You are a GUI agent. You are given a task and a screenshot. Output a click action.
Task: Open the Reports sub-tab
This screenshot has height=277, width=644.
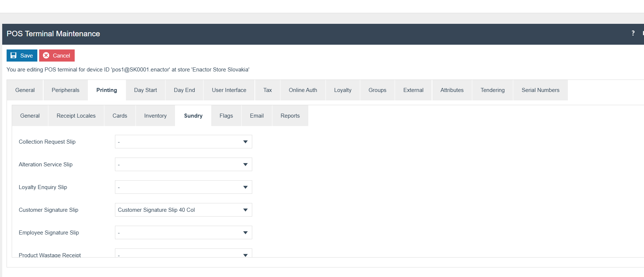click(290, 116)
